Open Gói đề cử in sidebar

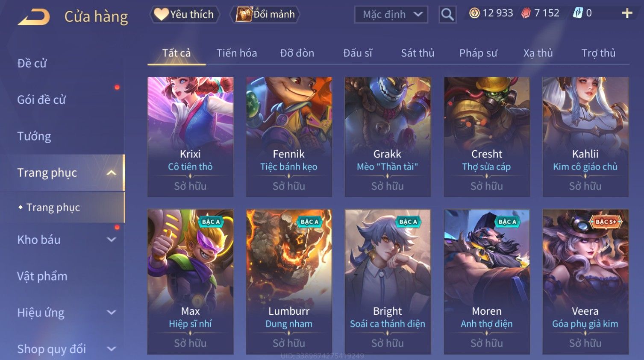tap(41, 100)
